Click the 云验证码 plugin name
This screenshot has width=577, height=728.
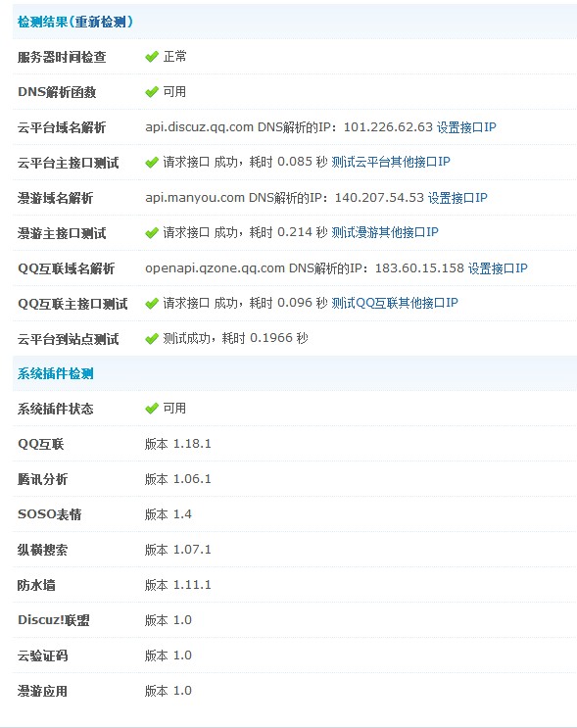point(42,655)
